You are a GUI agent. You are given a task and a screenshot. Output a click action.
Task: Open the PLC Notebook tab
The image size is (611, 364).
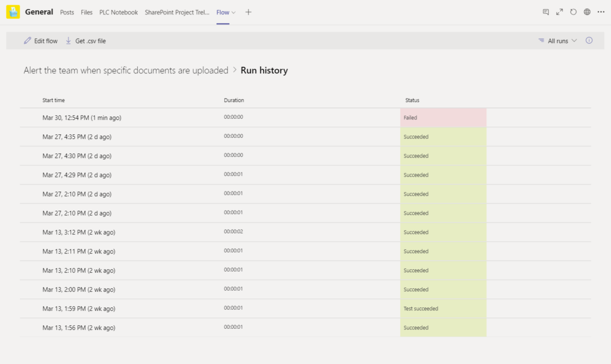119,12
